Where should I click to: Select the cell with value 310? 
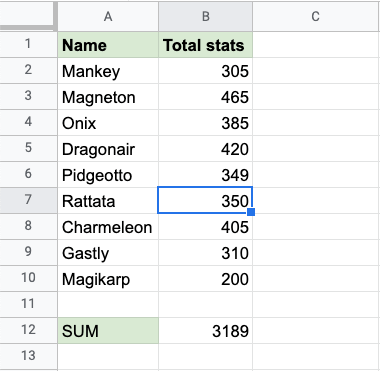coord(206,253)
